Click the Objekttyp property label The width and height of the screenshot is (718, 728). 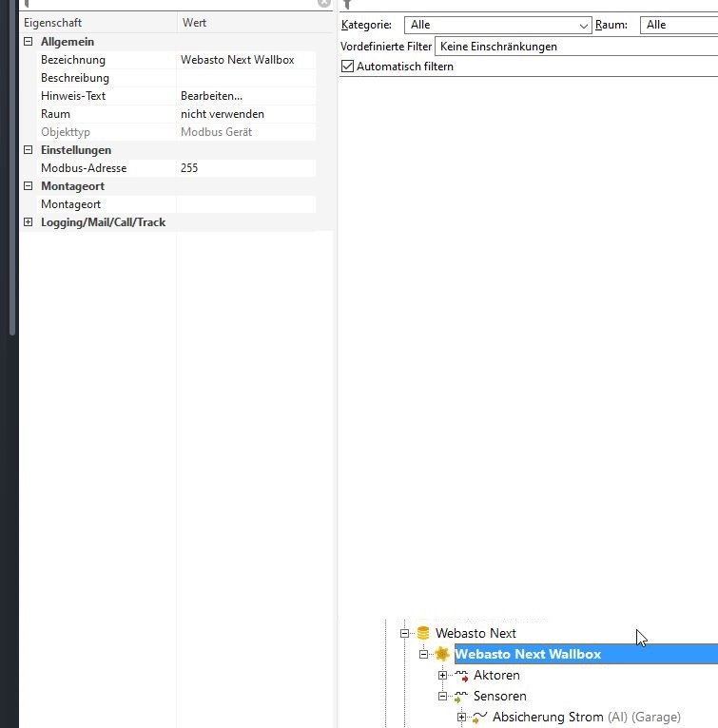[66, 132]
